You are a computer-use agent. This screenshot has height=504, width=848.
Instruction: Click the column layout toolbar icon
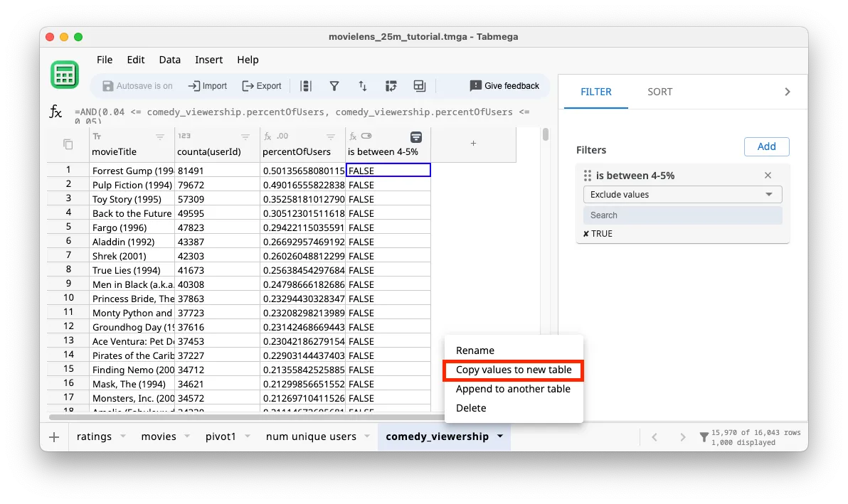(x=306, y=86)
